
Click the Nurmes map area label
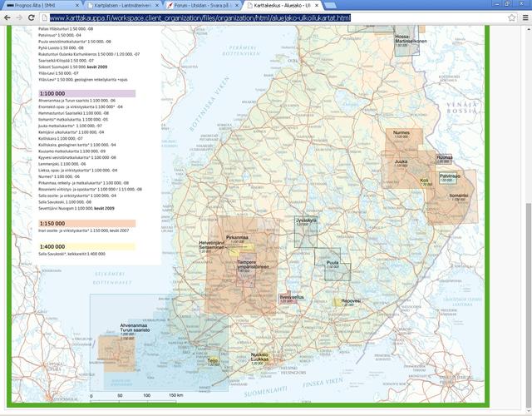click(x=401, y=133)
